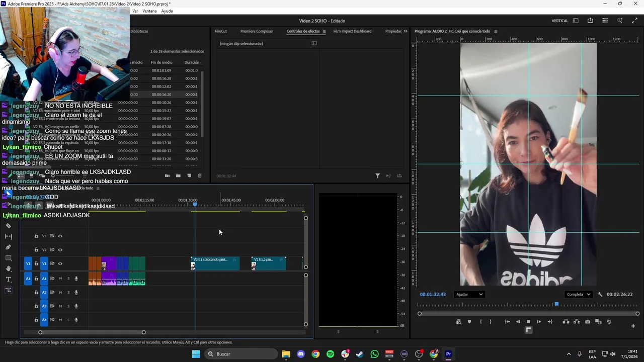The height and width of the screenshot is (362, 644).
Task: Open the Completa playback resolution dropdown
Action: point(578,294)
